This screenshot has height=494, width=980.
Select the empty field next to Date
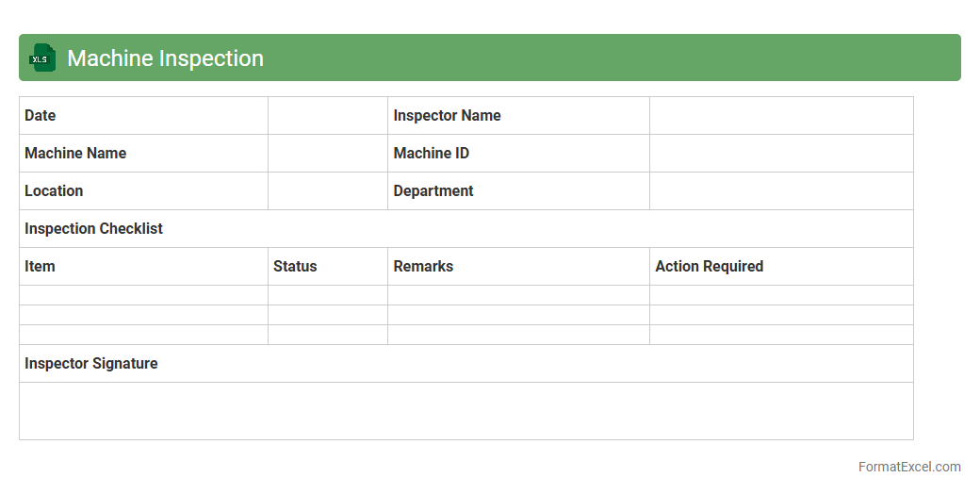[x=327, y=116]
